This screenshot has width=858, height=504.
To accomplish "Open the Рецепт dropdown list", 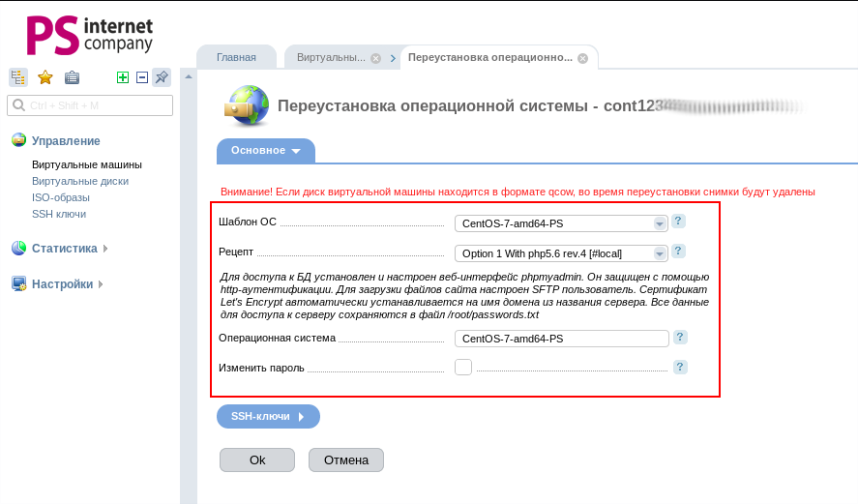I will coord(562,253).
